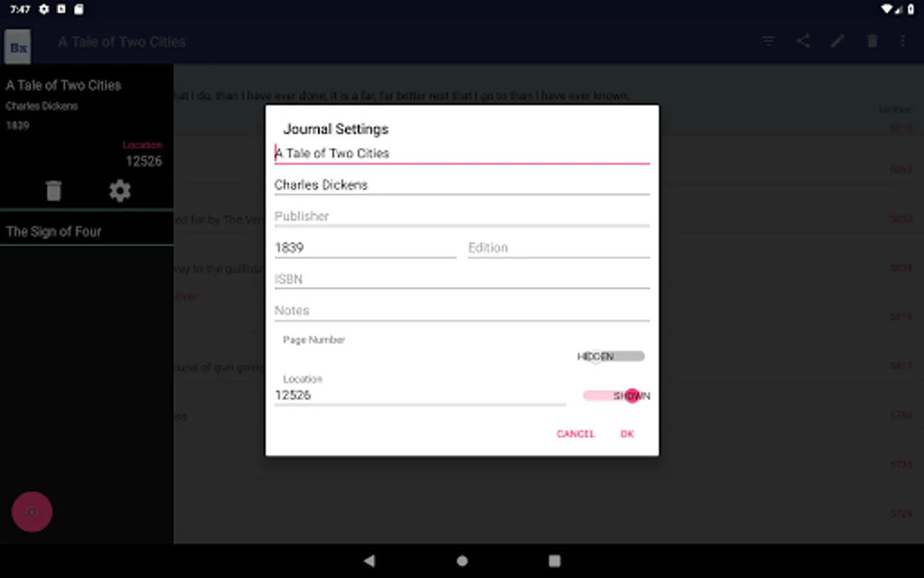Select The Sign of Four journal
The width and height of the screenshot is (924, 578).
[87, 232]
